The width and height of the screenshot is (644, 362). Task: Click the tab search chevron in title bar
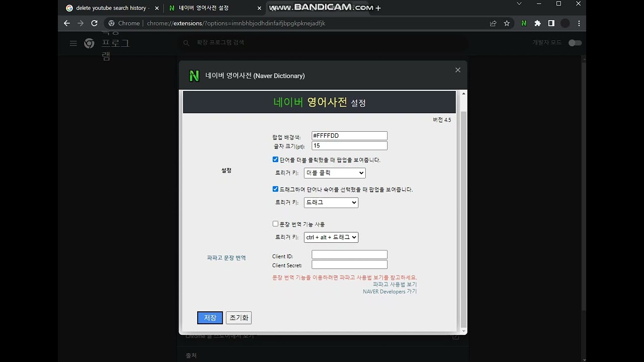[x=520, y=4]
